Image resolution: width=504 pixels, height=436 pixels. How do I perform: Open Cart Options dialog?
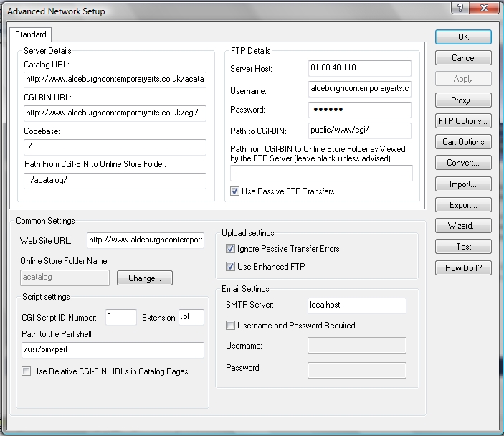click(x=463, y=142)
